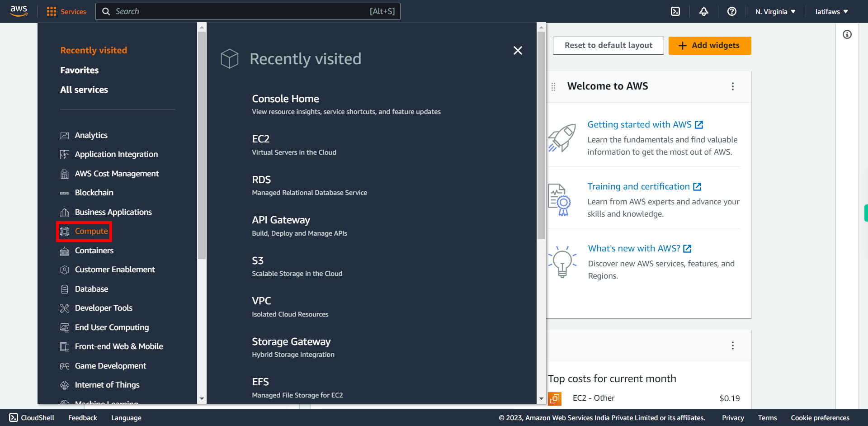Click the AWS Cost Management icon
Screen dimensions: 868x426
point(65,174)
